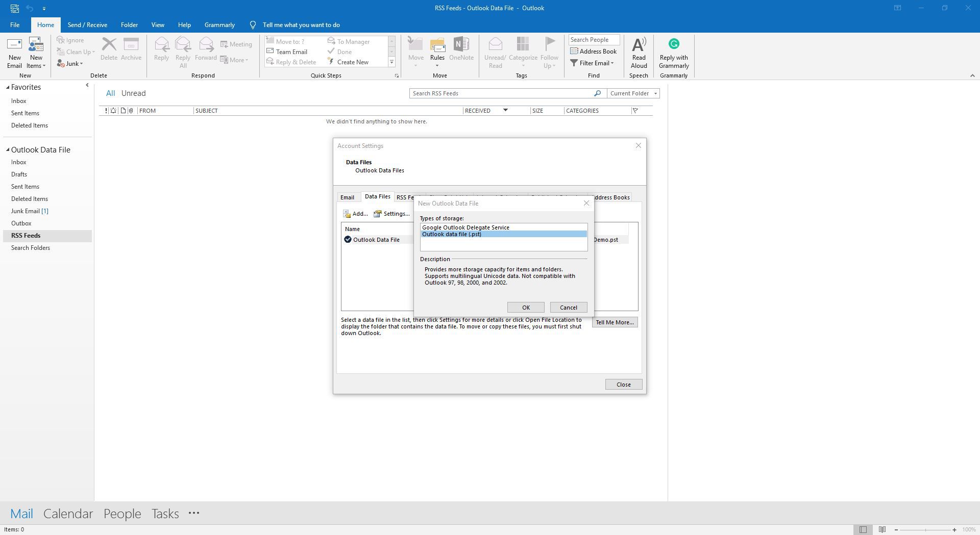This screenshot has height=535, width=980.
Task: Click the Delete icon in the ribbon
Action: [109, 49]
